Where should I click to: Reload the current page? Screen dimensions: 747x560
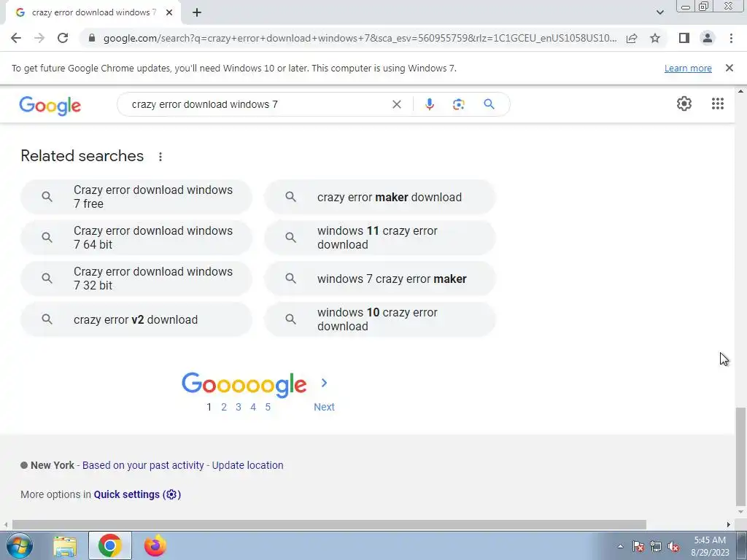click(63, 38)
